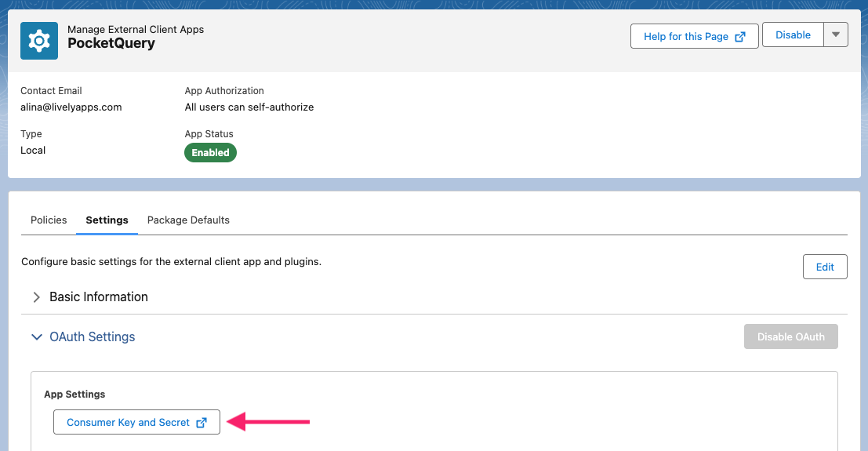Image resolution: width=868 pixels, height=451 pixels.
Task: Click the 'Manage External Client Apps' label
Action: (136, 29)
